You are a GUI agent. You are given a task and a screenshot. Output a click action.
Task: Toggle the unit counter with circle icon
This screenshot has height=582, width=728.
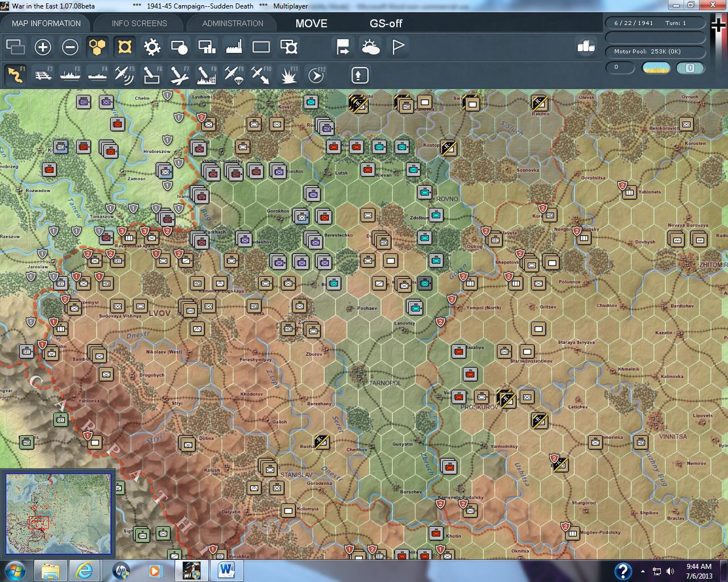(179, 47)
